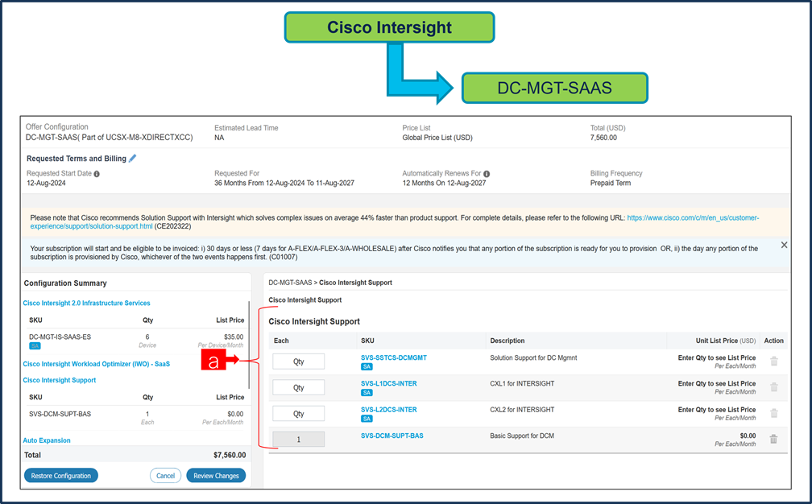Click the Basic Support for DCM description

[522, 436]
